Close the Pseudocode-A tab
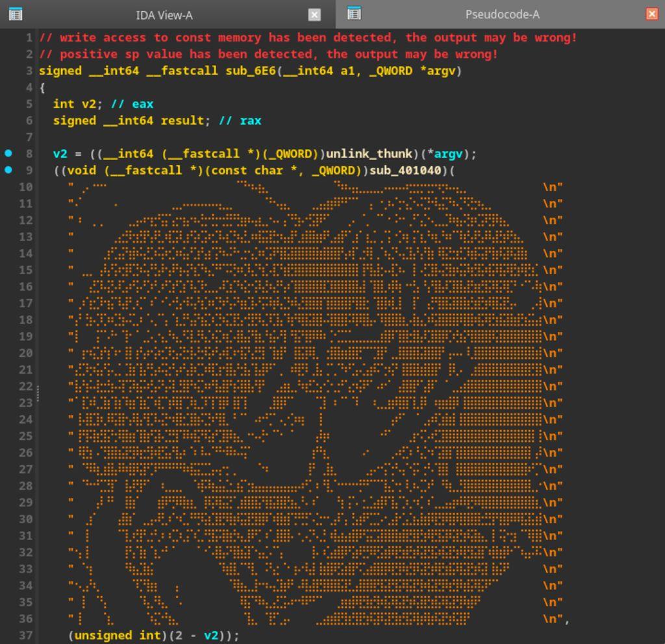This screenshot has height=644, width=665. click(x=652, y=14)
